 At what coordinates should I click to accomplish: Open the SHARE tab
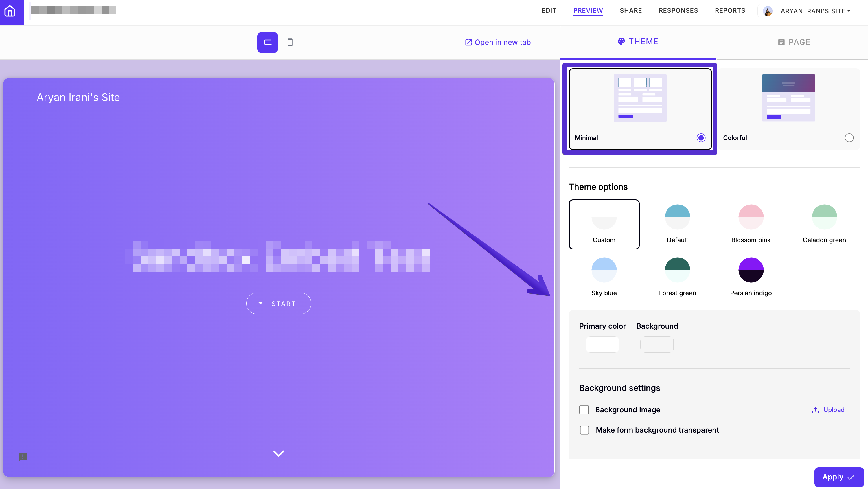[631, 10]
